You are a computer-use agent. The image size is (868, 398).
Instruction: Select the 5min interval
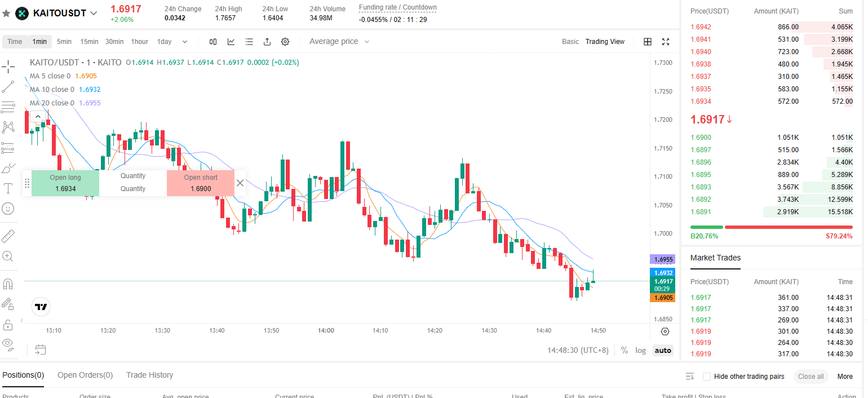pyautogui.click(x=64, y=42)
